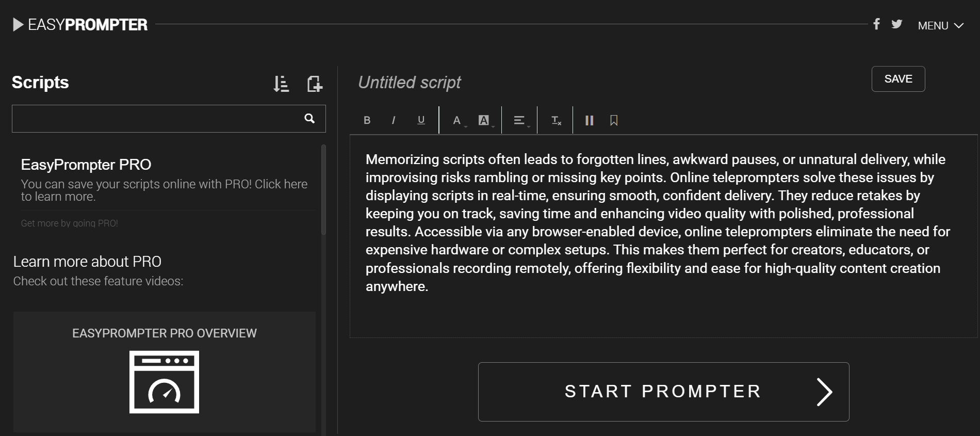Viewport: 980px width, 436px height.
Task: Save the current script
Action: 898,79
